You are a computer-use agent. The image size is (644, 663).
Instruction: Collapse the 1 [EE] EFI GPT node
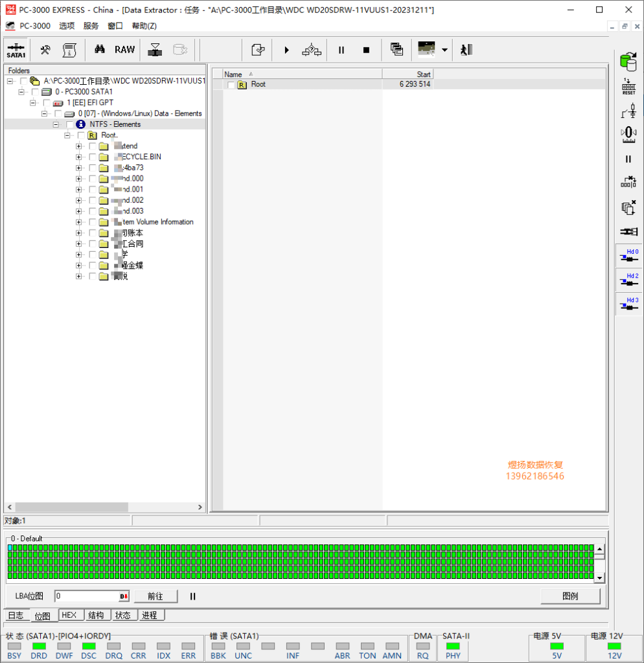coord(32,103)
